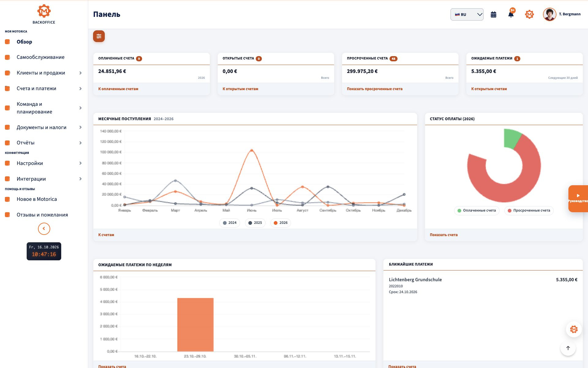Viewport: 588px width, 368px height.
Task: Click the orange Motorica gear icon in header
Action: point(529,14)
